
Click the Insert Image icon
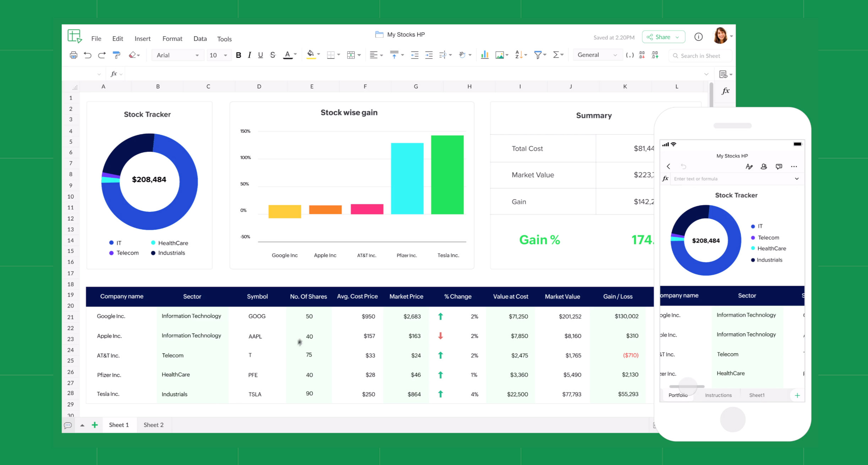pos(500,55)
